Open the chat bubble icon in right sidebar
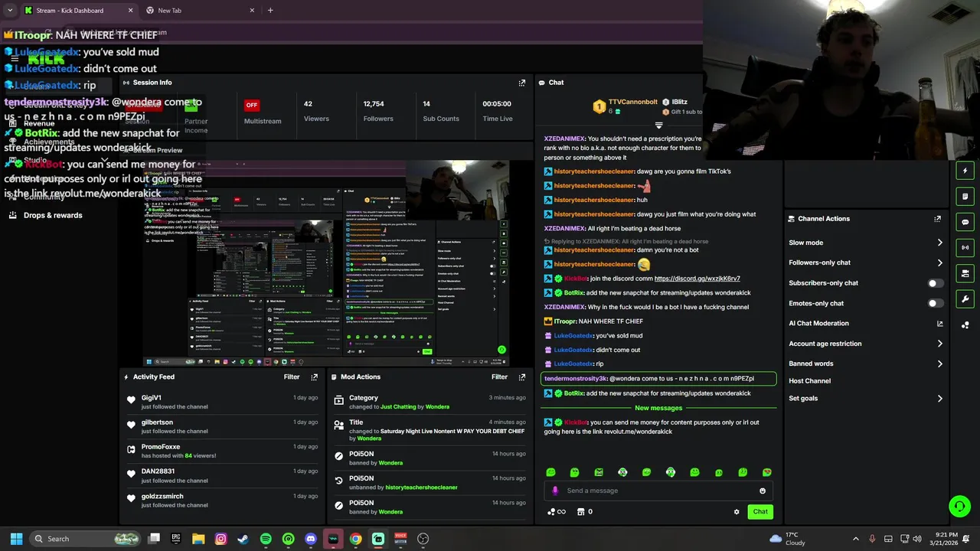 click(x=965, y=222)
